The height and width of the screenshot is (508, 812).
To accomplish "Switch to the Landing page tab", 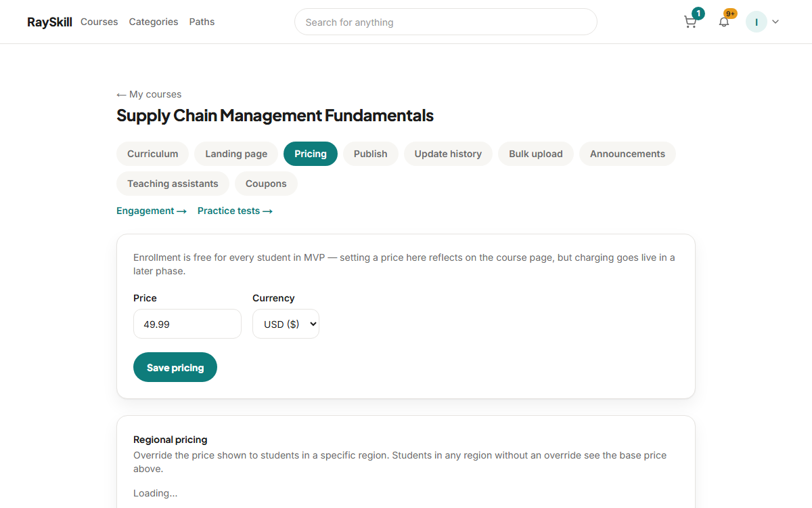I will tap(236, 154).
